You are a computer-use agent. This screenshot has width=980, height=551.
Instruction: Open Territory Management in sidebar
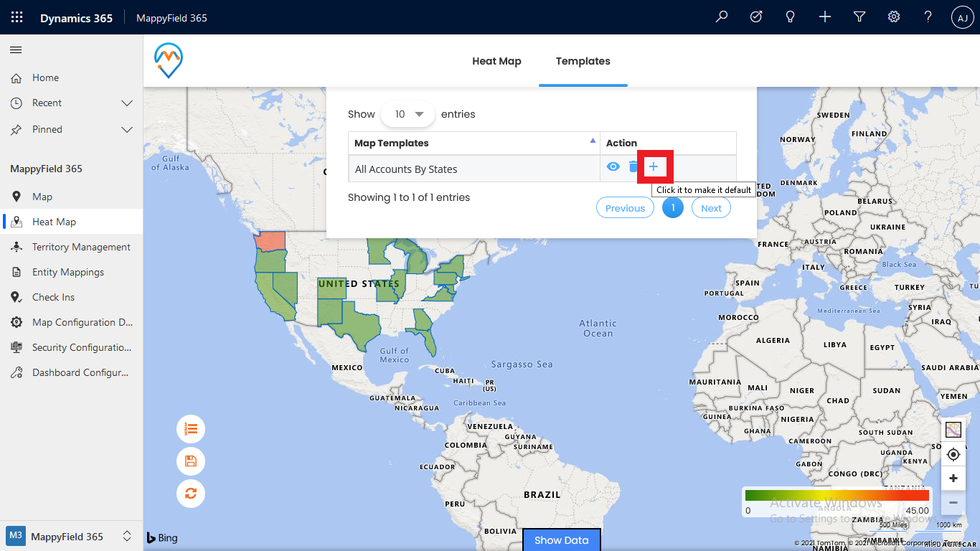71,247
